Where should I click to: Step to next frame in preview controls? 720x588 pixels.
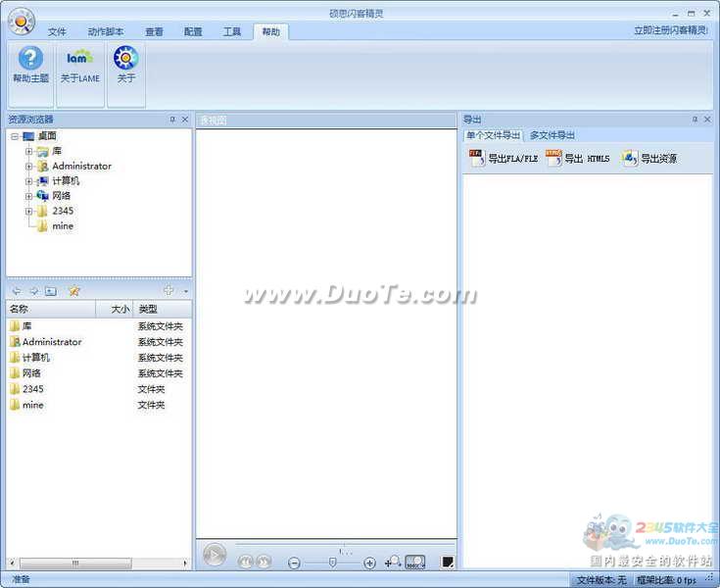264,562
